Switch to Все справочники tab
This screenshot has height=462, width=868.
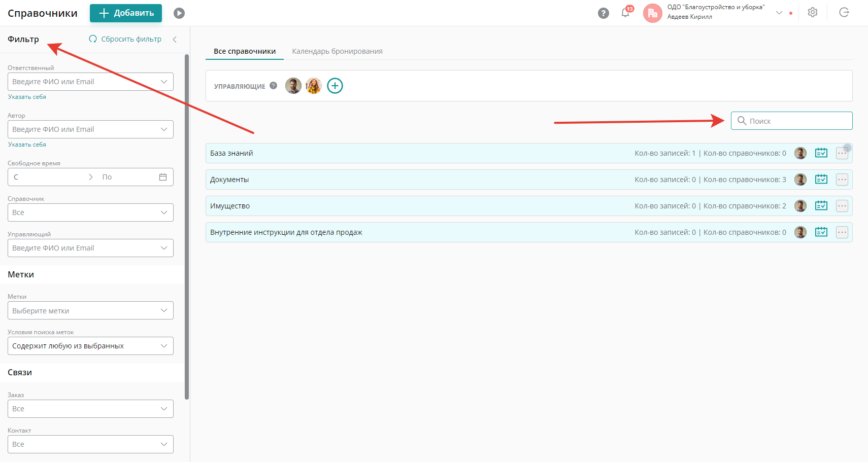245,51
